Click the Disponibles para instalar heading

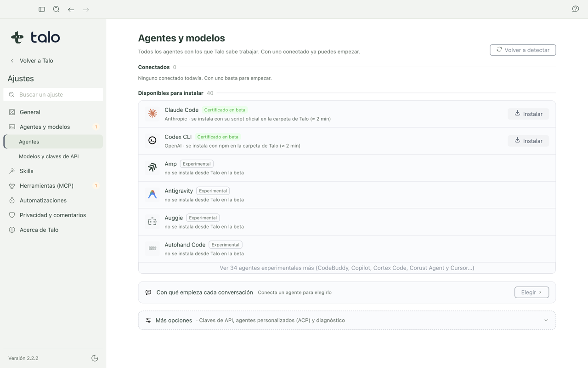[170, 93]
